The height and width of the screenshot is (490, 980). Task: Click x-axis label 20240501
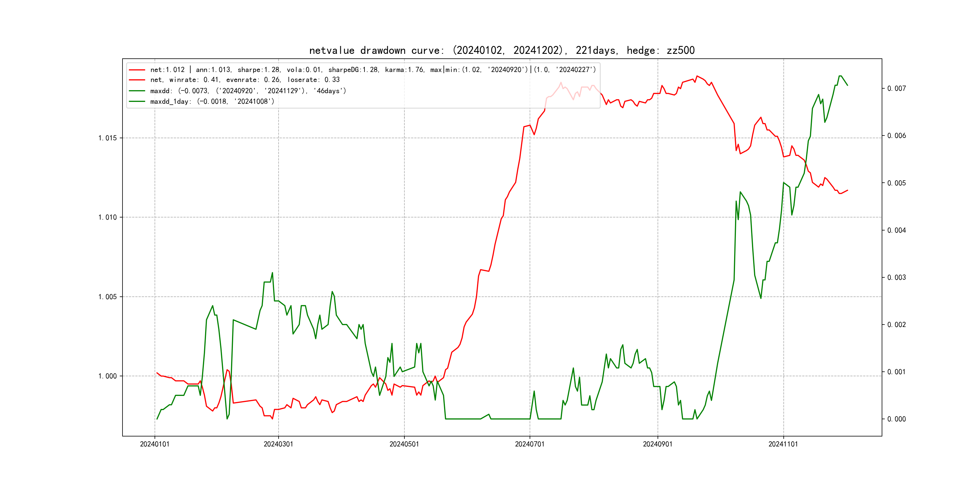[x=404, y=444]
